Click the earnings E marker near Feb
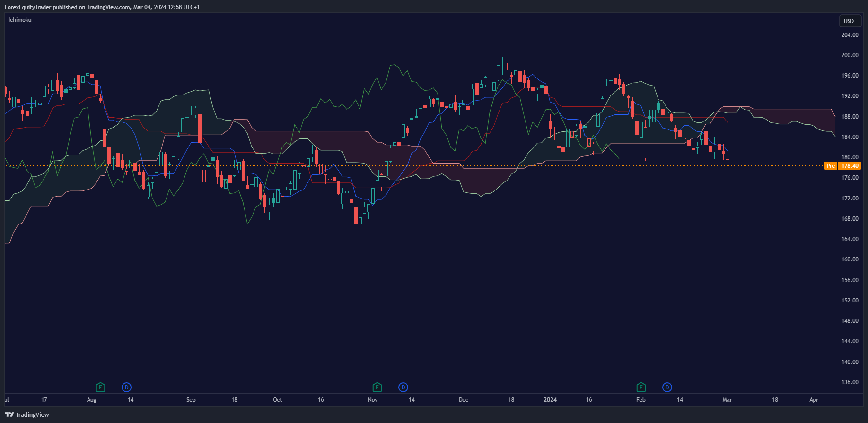Viewport: 868px width, 423px height. pos(641,388)
